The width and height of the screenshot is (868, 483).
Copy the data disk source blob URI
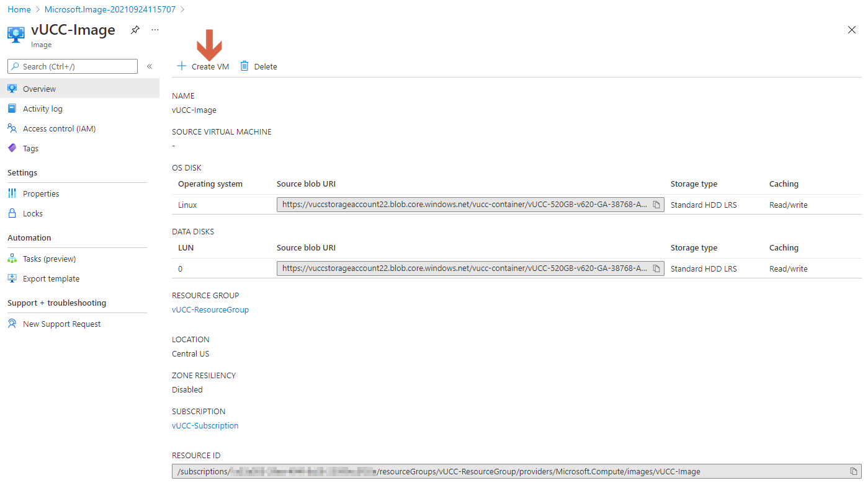(656, 268)
